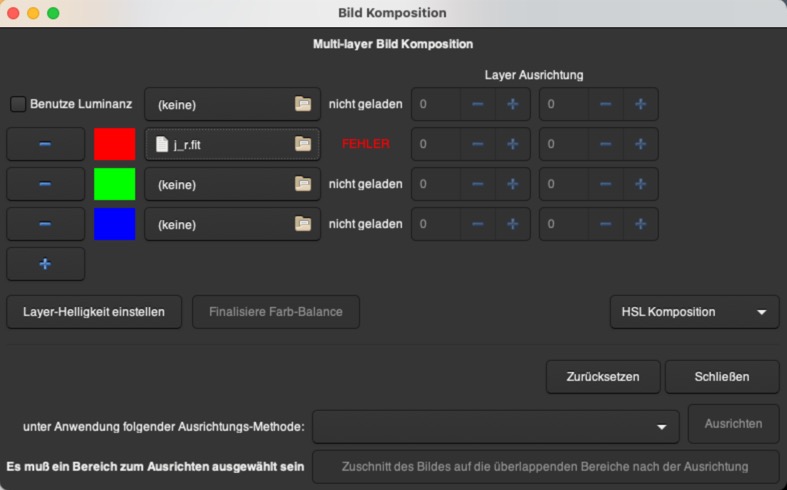The image size is (787, 490).
Task: Remove the blue layer with minus button
Action: [45, 224]
